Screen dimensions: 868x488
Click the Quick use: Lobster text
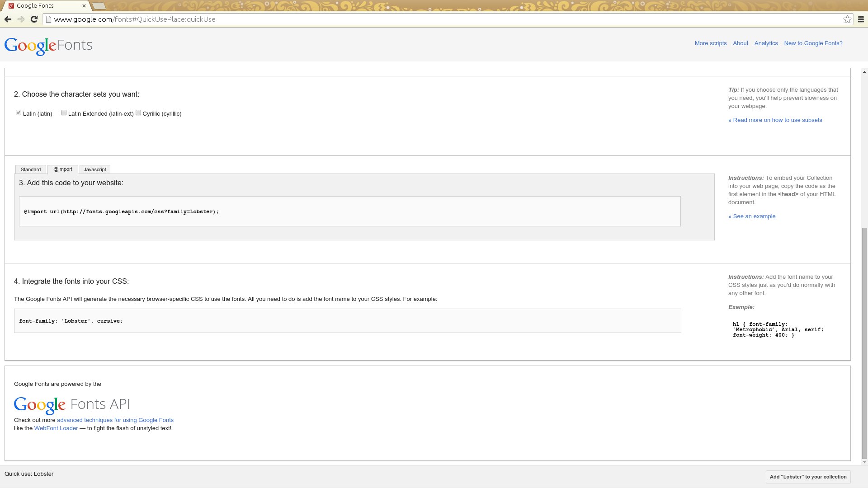29,474
